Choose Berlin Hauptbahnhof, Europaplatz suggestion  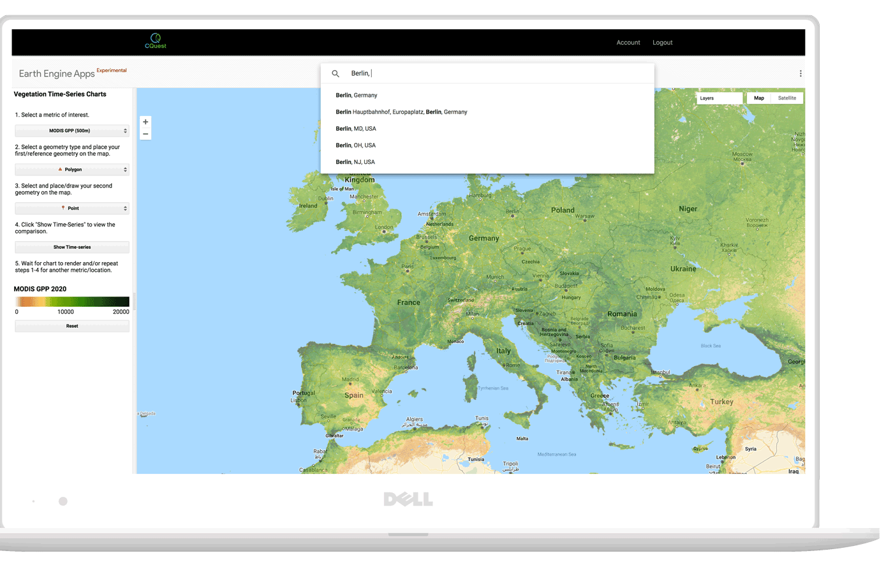coord(487,112)
